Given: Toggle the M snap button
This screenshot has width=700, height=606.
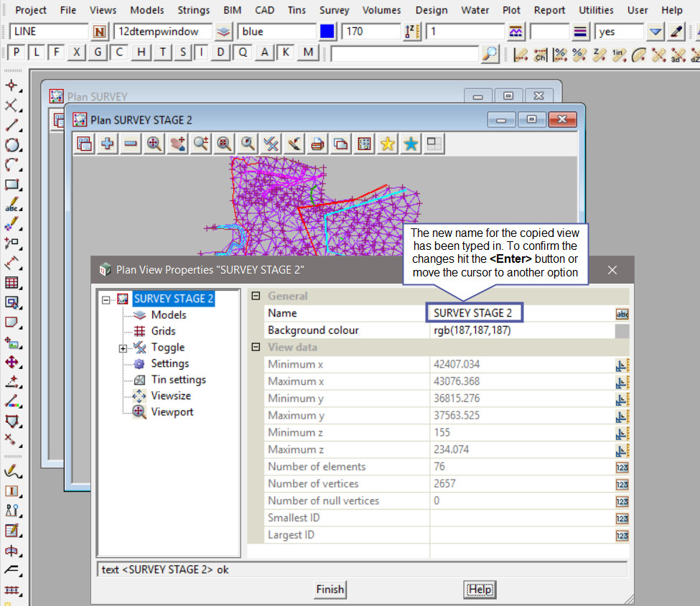Looking at the screenshot, I should coord(309,52).
